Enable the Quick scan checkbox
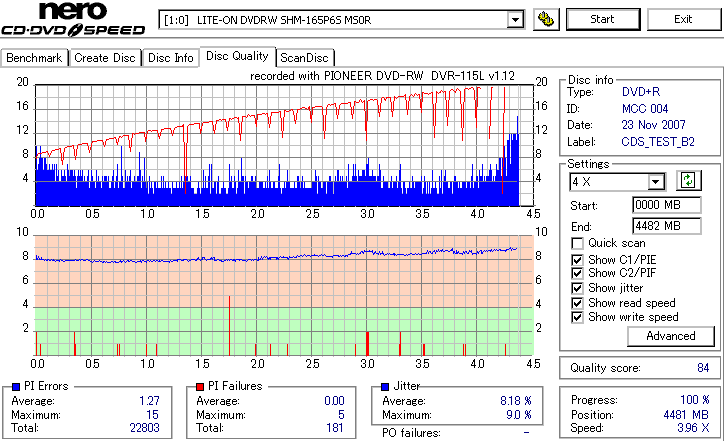Viewport: 724px width, 441px height. [577, 243]
